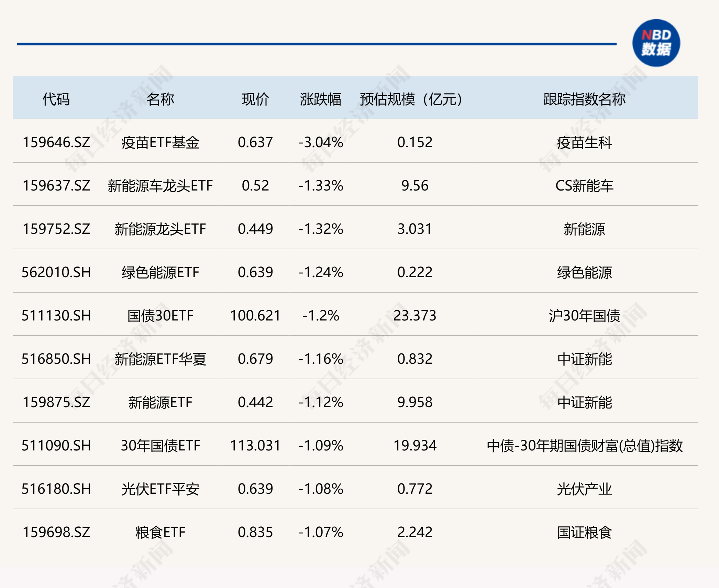
Task: Click the 跟踪指数名称 column header
Action: point(584,99)
